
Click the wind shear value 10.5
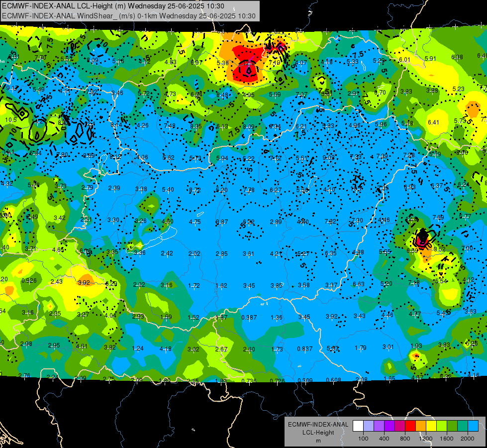11,120
